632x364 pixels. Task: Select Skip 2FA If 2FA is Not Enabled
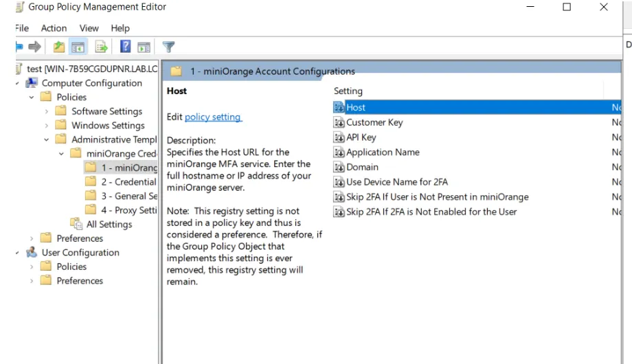(431, 212)
